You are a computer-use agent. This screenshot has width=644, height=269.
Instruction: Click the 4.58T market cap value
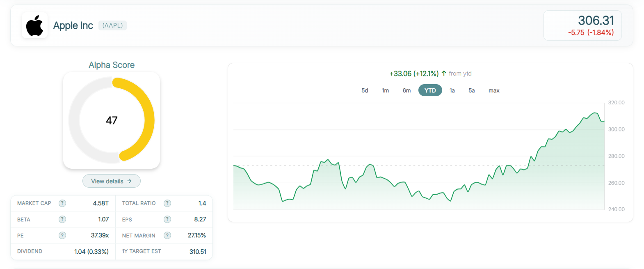[101, 203]
